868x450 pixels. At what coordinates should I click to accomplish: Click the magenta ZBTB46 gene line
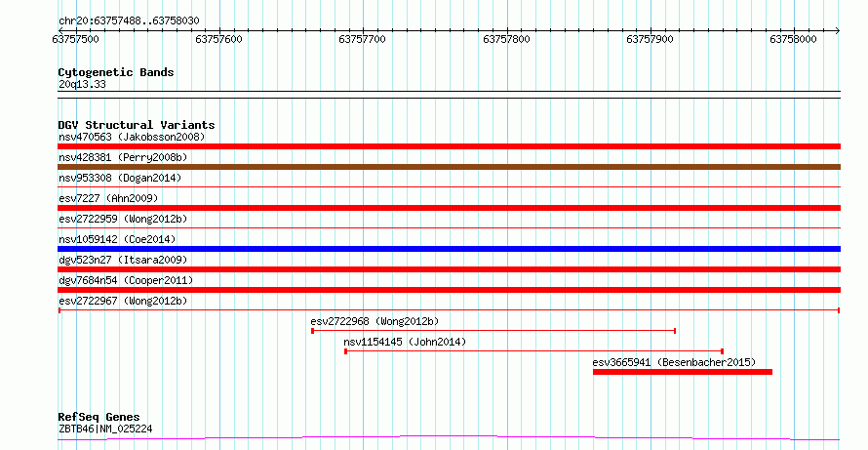(x=449, y=438)
